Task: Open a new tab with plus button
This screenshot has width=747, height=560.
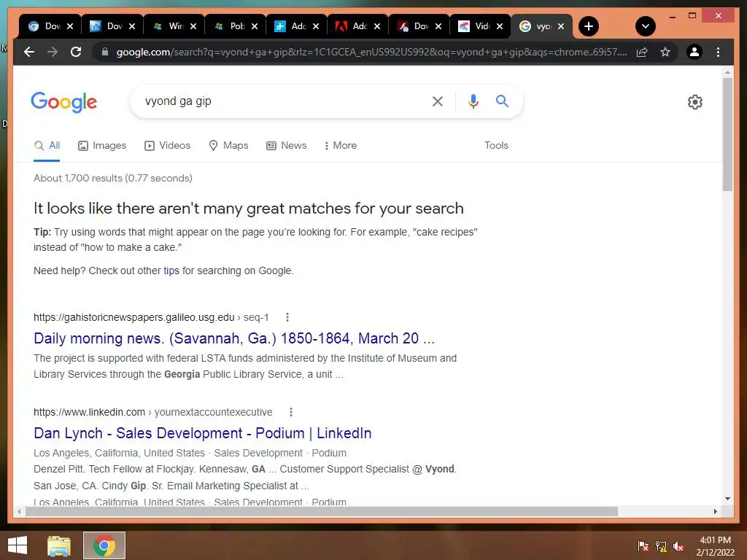Action: pos(589,26)
